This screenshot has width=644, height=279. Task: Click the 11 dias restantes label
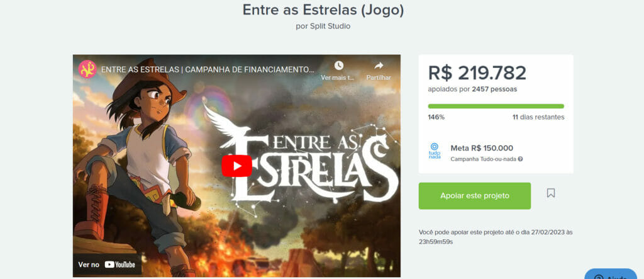pos(538,117)
